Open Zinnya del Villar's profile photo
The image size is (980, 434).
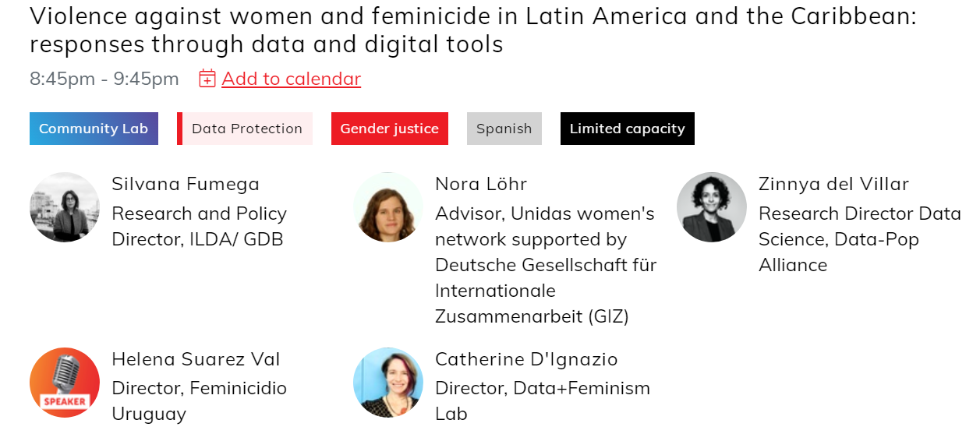[x=712, y=207]
